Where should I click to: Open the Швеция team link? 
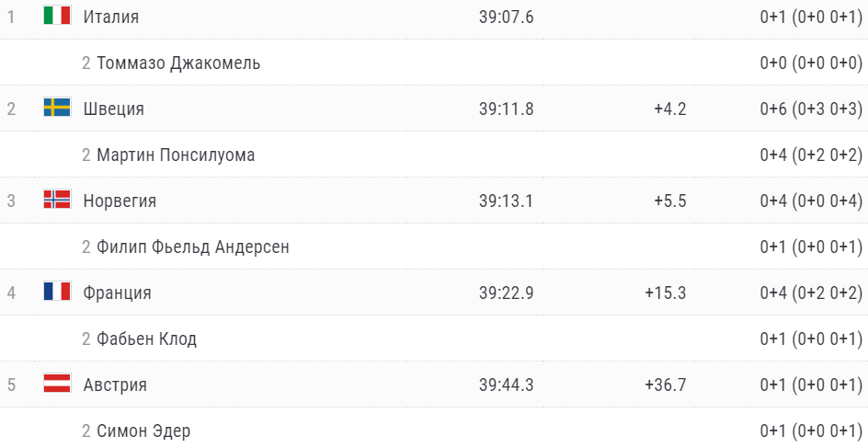(x=113, y=109)
